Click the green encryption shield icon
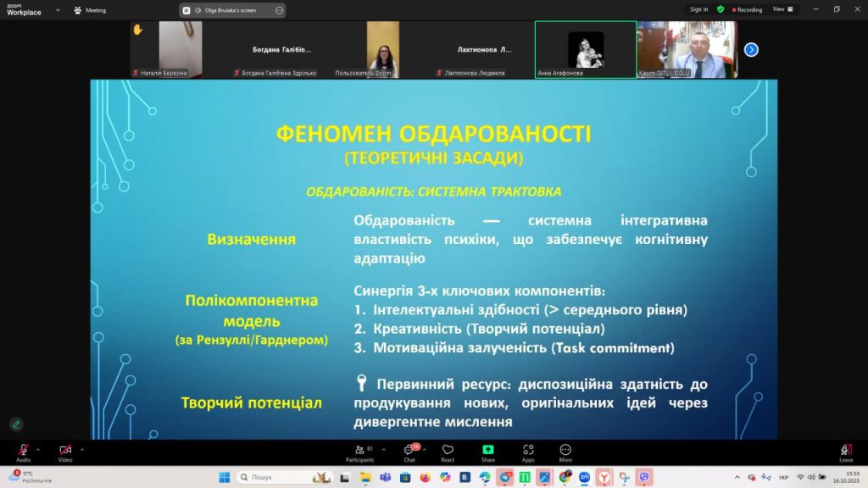The width and height of the screenshot is (868, 488). (x=721, y=9)
